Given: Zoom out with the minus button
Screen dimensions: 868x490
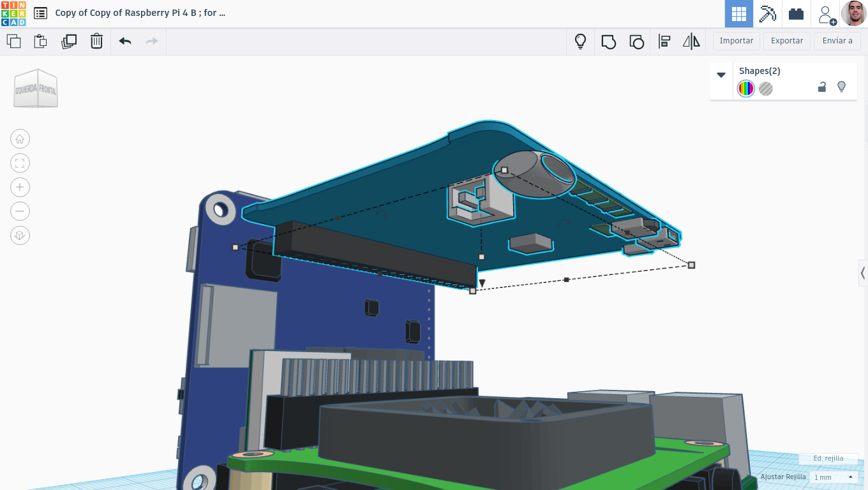Looking at the screenshot, I should (x=20, y=211).
